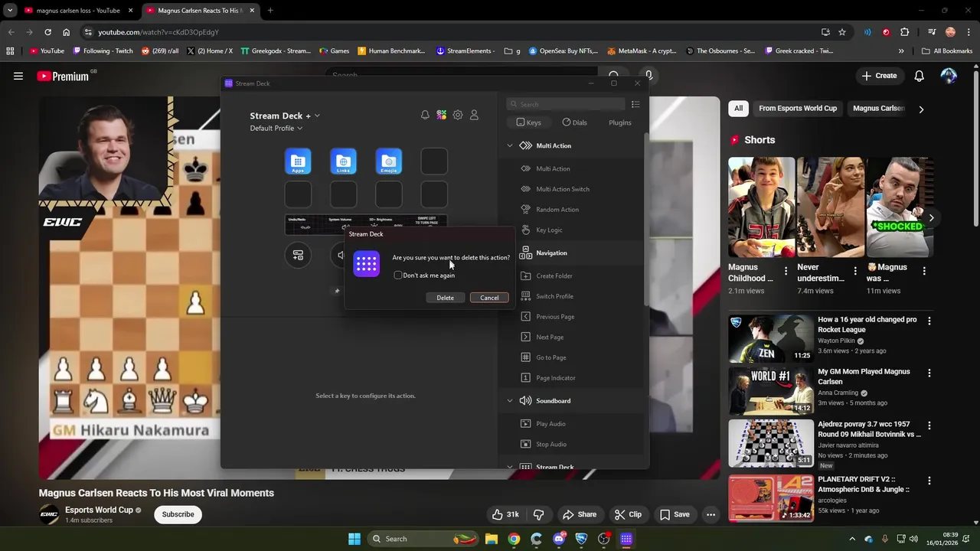Confirm deletion with the Delete button
Screen dimensions: 980x551
(445, 298)
